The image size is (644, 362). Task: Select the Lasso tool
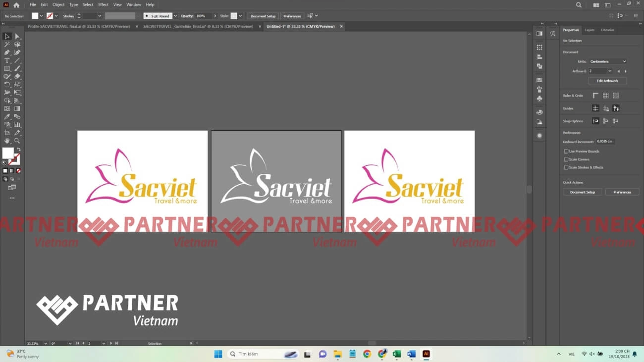17,44
